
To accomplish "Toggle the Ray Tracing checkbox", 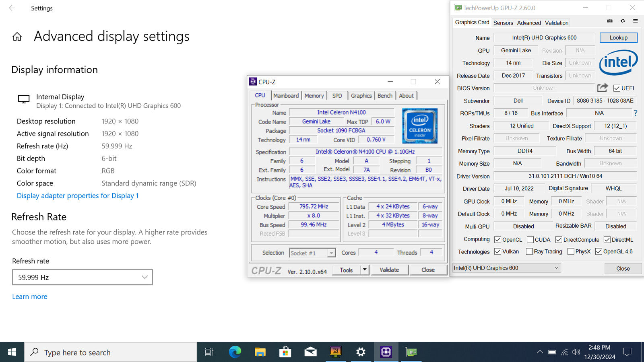I will (x=529, y=251).
